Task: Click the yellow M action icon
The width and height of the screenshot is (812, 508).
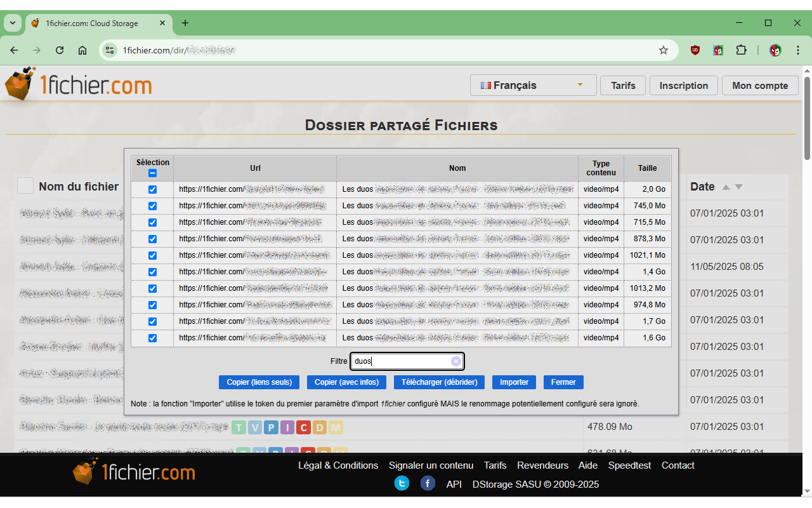Action: 335,427
